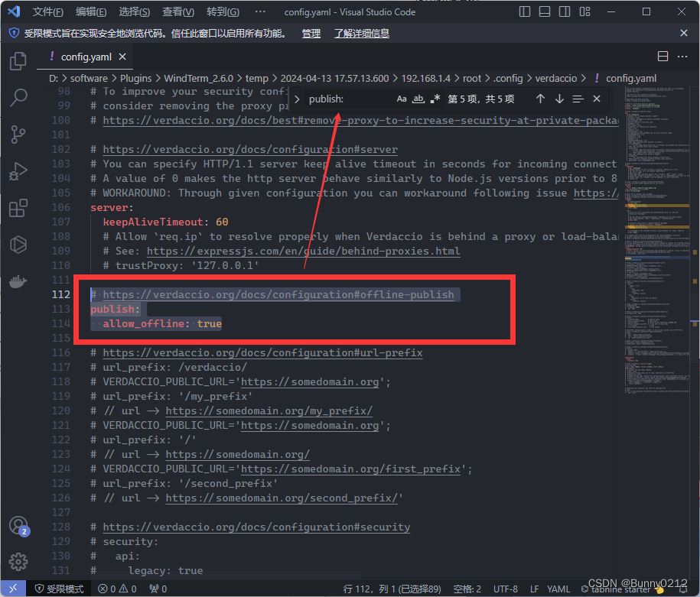
Task: Click the Split Editor icon
Action: pyautogui.click(x=663, y=57)
